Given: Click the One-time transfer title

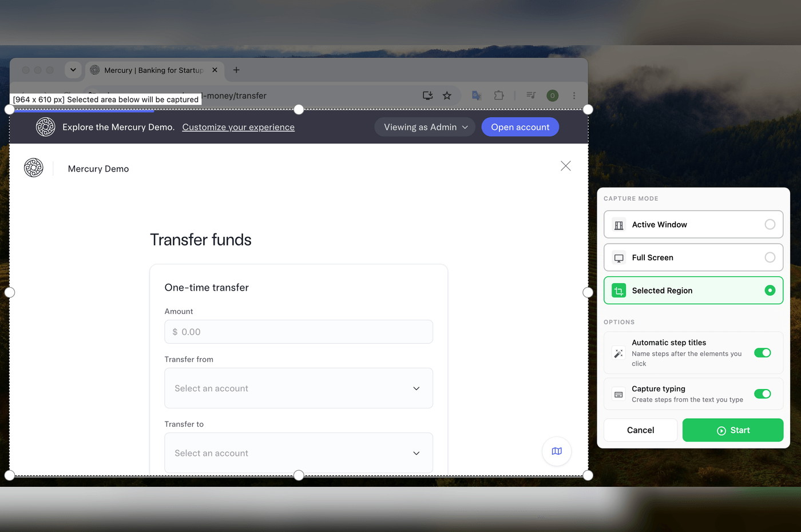Looking at the screenshot, I should pos(207,288).
